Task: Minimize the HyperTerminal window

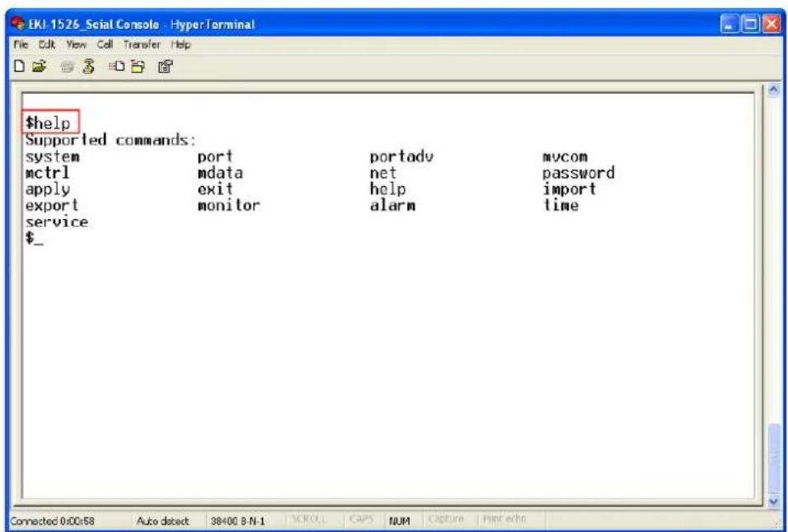Action: coord(729,24)
